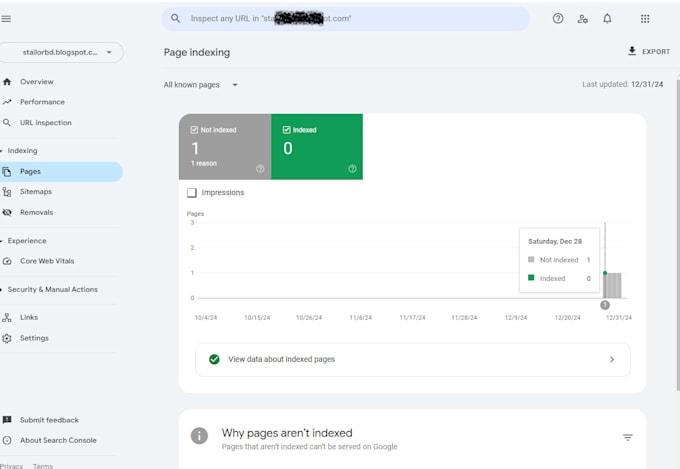Click the Removals crossed-eye icon

pyautogui.click(x=7, y=212)
